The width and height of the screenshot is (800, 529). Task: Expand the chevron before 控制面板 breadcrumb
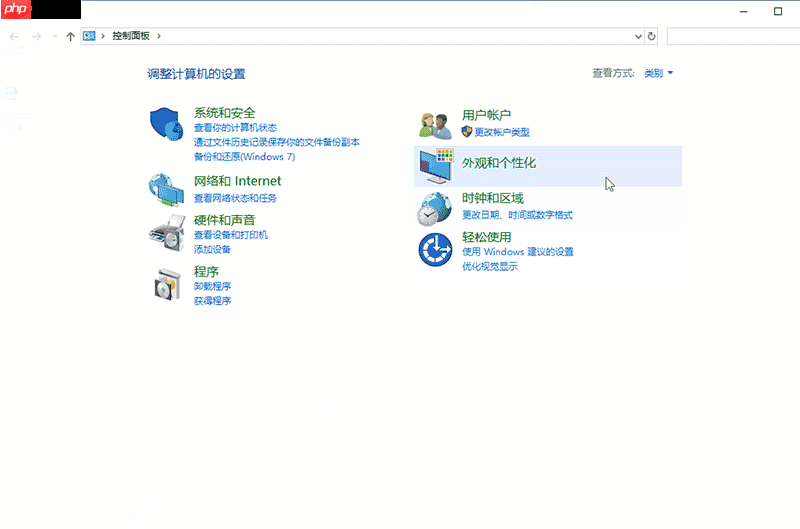pos(103,36)
